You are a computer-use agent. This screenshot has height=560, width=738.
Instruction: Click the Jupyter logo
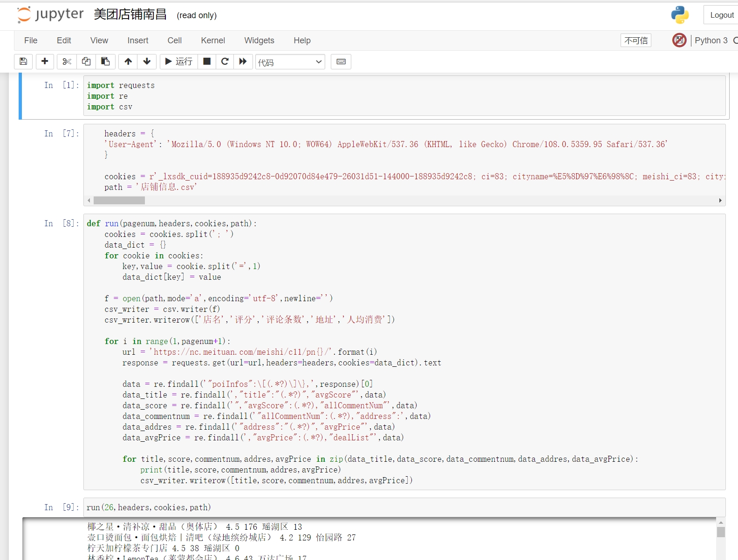pos(50,15)
